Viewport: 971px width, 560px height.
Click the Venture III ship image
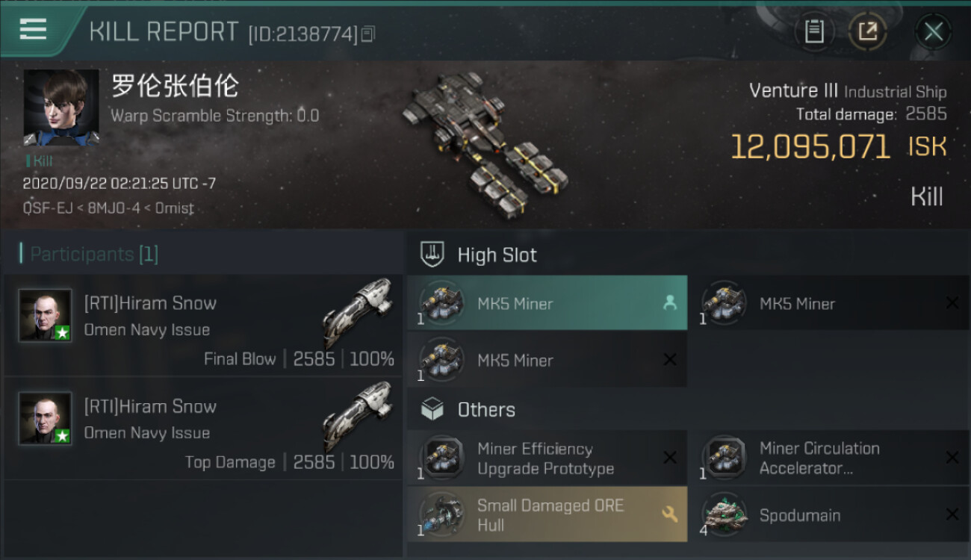point(485,142)
